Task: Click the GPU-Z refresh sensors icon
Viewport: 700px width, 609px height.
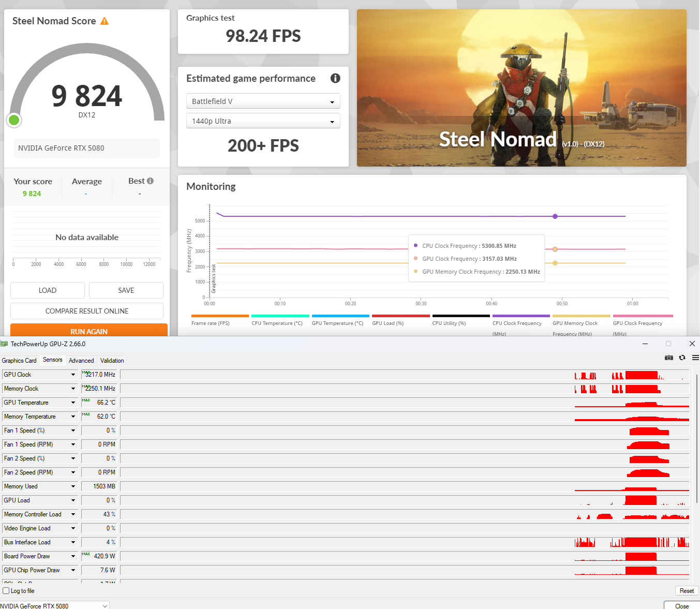Action: 682,358
